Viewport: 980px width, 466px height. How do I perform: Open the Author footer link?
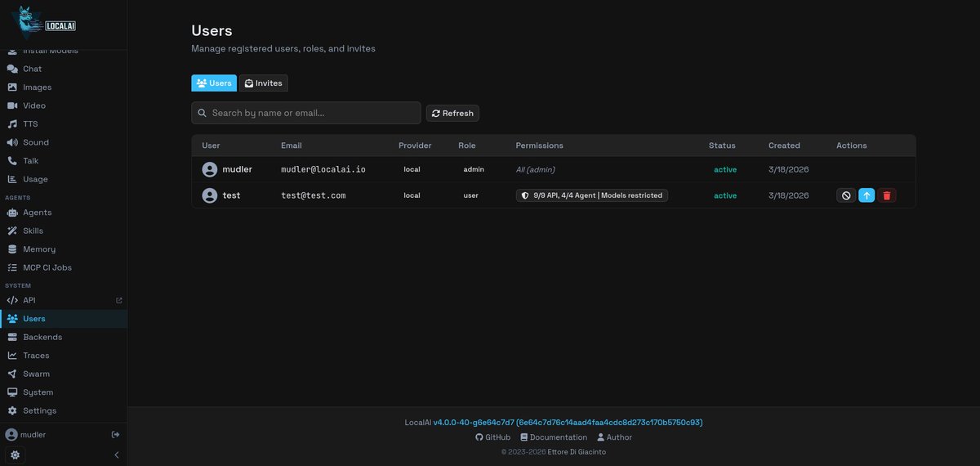coord(614,437)
